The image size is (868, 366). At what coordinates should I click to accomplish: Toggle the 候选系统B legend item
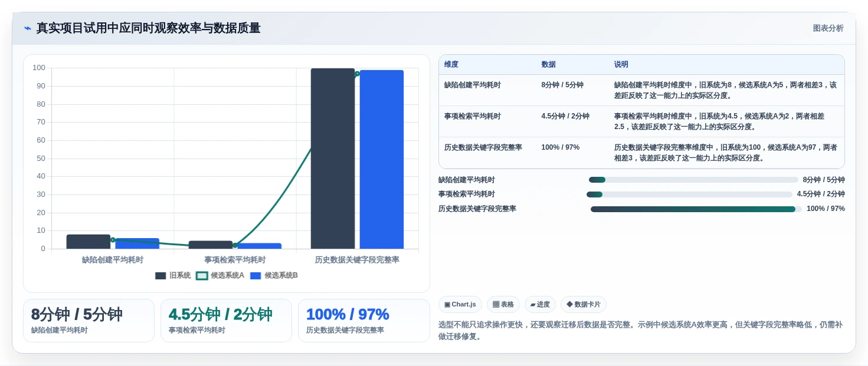point(274,275)
